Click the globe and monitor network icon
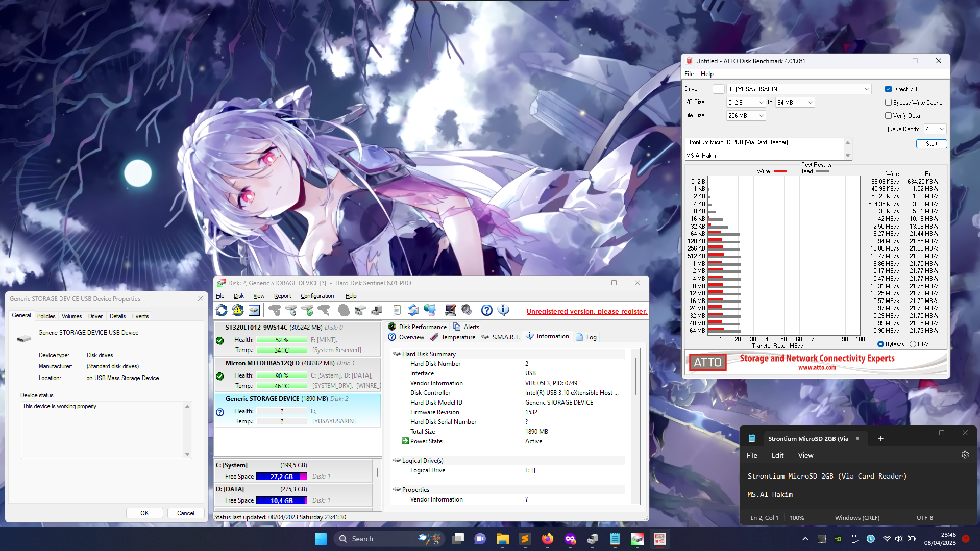 [430, 310]
